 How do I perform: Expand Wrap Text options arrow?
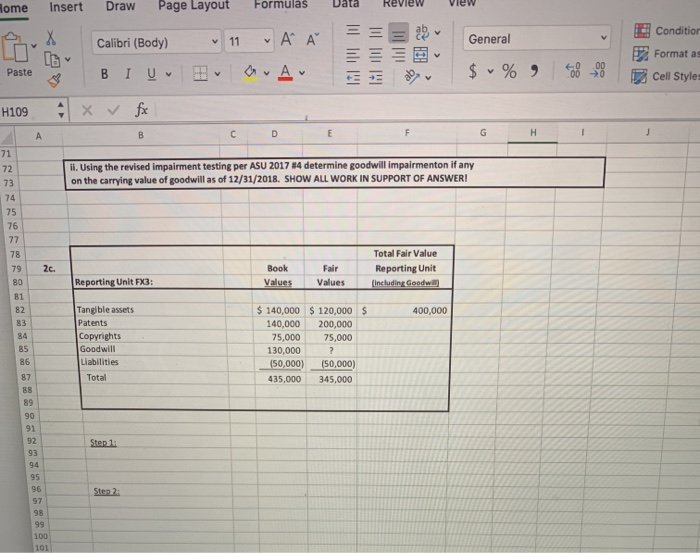point(438,33)
